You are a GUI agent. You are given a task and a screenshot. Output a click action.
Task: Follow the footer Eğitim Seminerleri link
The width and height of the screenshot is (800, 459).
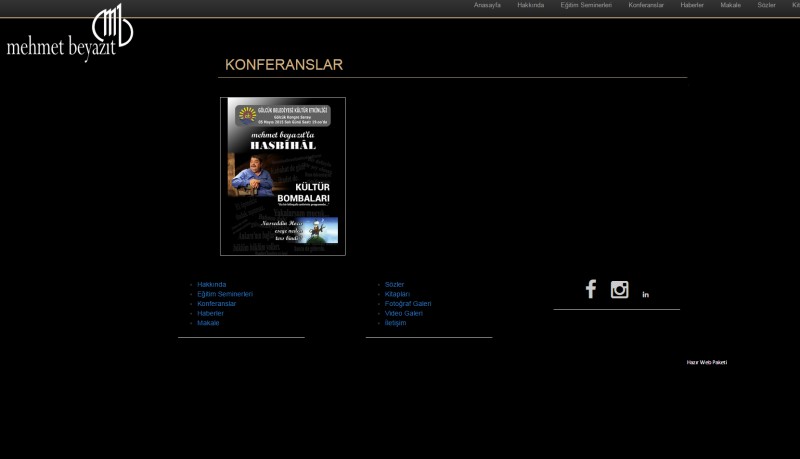point(225,294)
